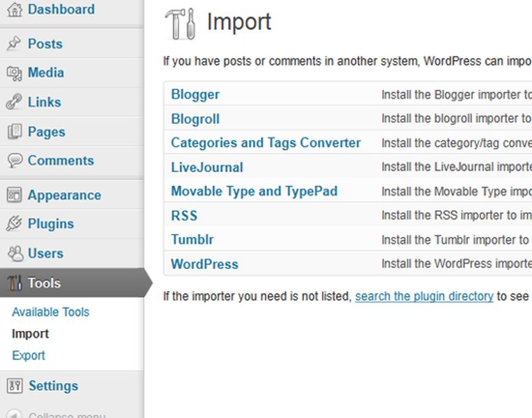
Task: Choose the WordPress importer
Action: coord(204,264)
